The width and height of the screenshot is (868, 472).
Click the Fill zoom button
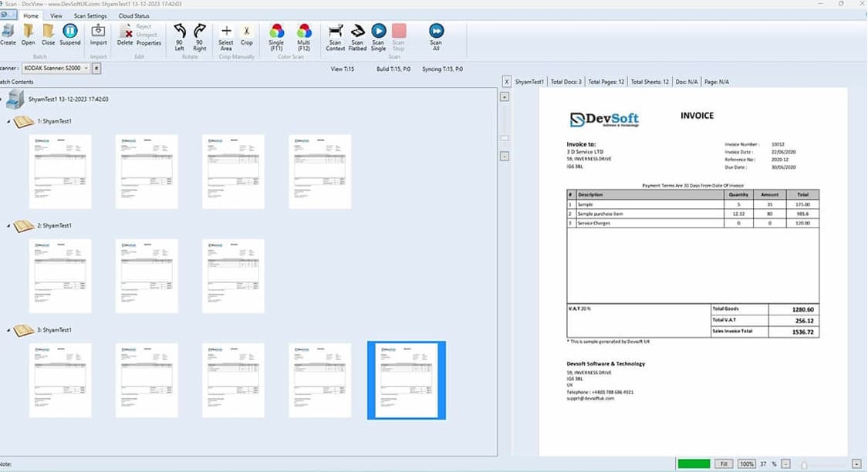coord(723,464)
